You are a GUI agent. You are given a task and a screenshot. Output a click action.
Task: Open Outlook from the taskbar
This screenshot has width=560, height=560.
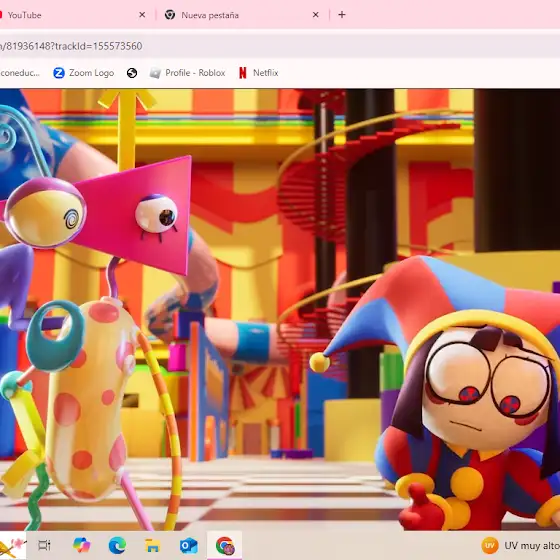pyautogui.click(x=189, y=546)
